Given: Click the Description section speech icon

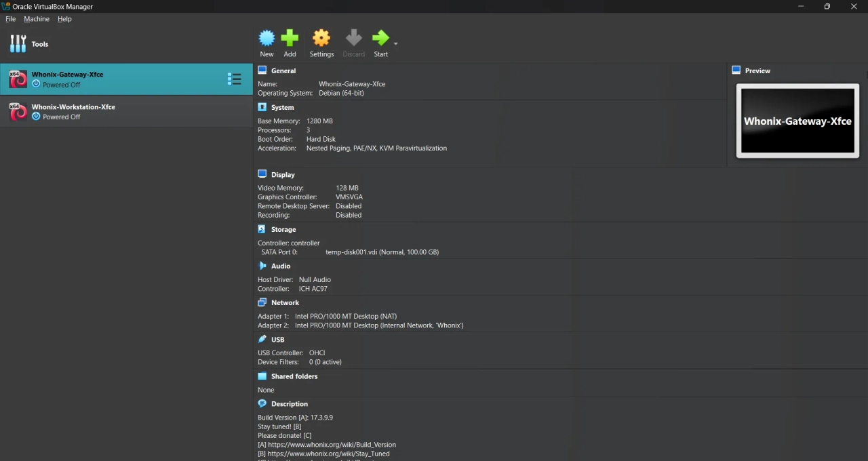Looking at the screenshot, I should pyautogui.click(x=262, y=403).
